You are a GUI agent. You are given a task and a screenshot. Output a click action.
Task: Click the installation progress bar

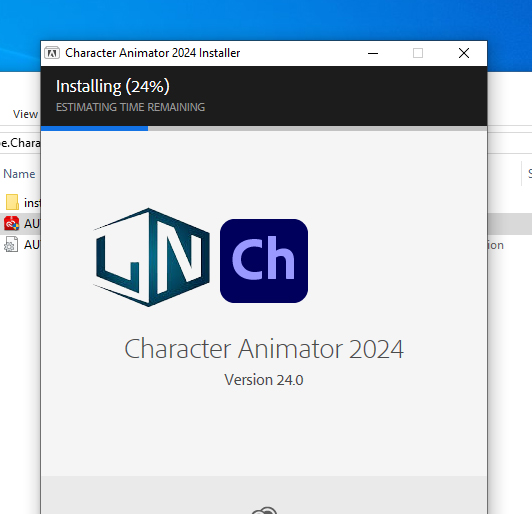(264, 128)
